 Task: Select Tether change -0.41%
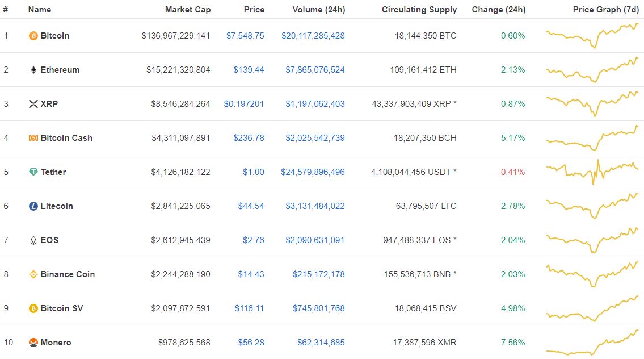[511, 172]
